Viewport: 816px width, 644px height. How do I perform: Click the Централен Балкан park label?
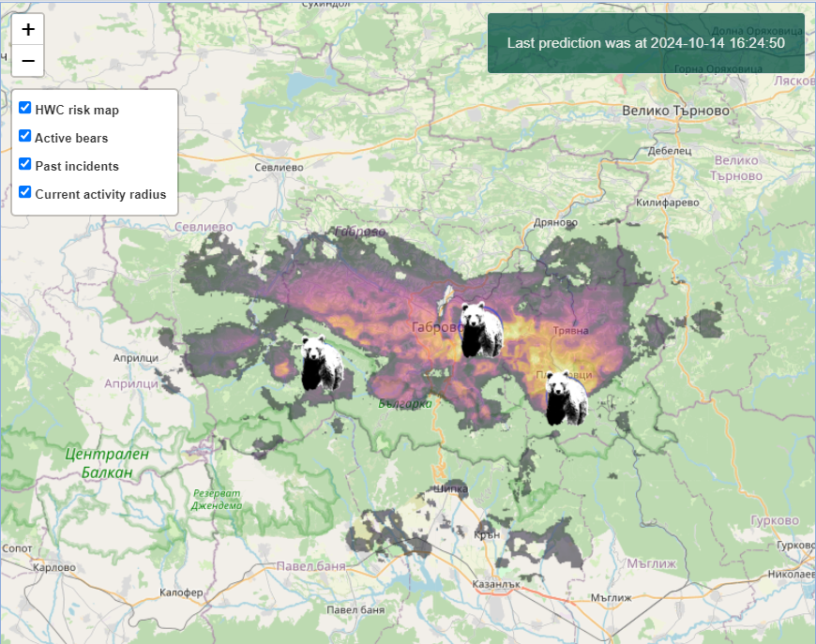click(107, 463)
